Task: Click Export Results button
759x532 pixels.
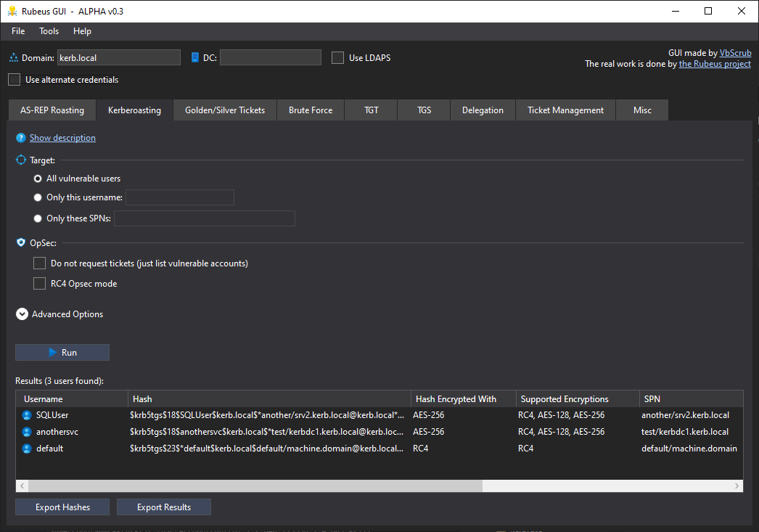Action: click(x=164, y=507)
